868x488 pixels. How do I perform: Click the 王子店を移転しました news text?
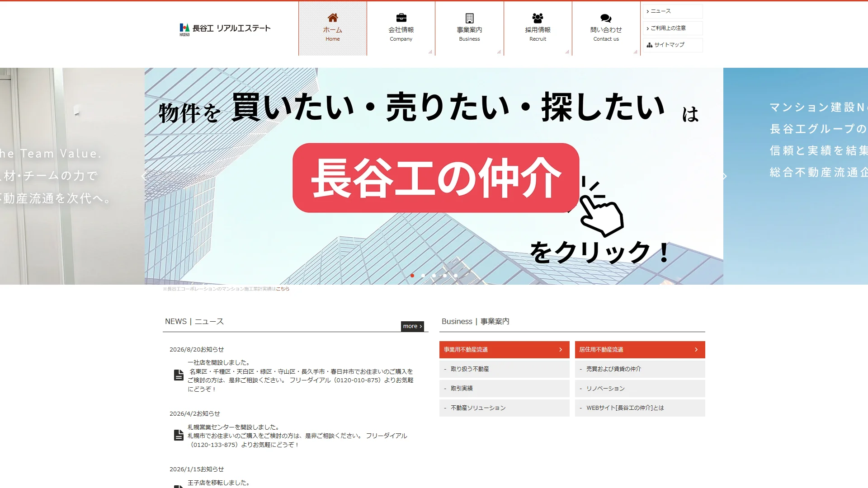[219, 483]
